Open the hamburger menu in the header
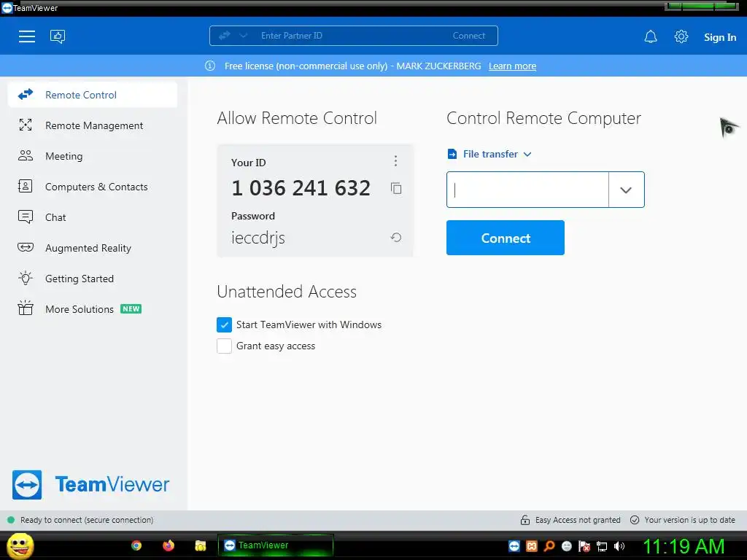Image resolution: width=747 pixels, height=560 pixels. click(27, 36)
